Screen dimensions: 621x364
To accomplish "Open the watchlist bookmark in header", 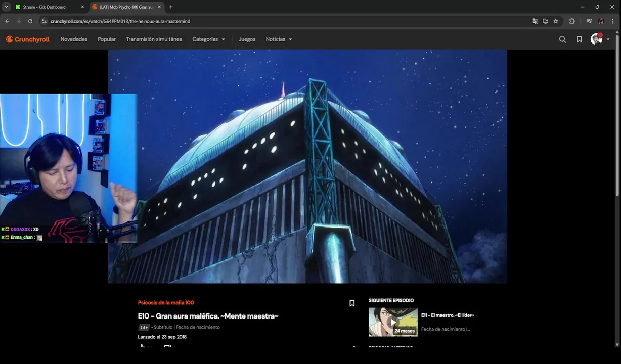I will point(579,39).
